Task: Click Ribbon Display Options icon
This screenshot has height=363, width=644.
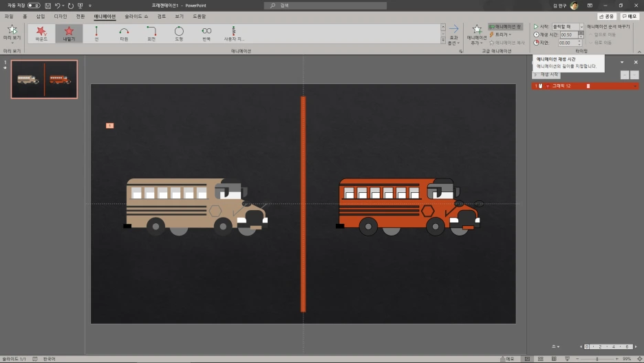Action: coord(590,6)
